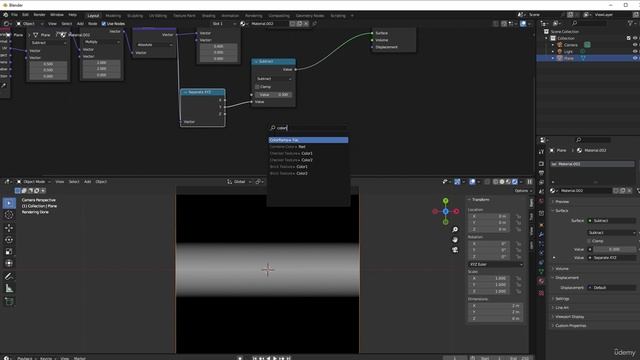The height and width of the screenshot is (360, 640).
Task: Open the Render menu in top bar
Action: coord(39,15)
